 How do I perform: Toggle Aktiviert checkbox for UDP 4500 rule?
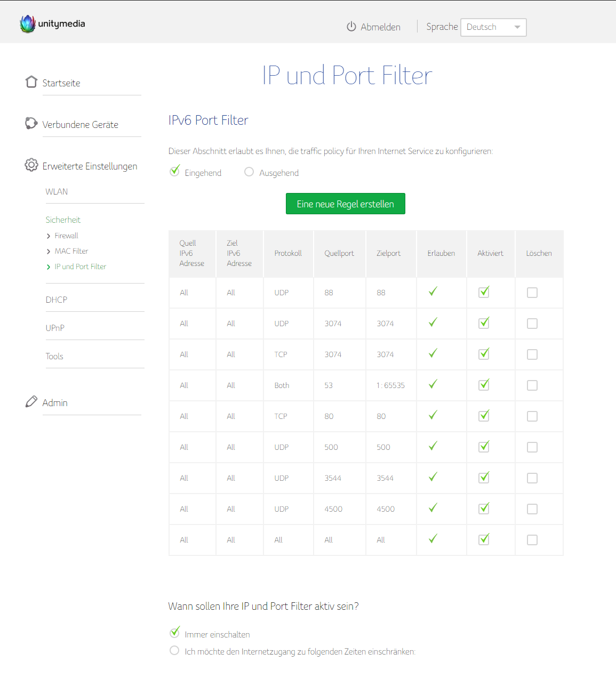point(484,508)
